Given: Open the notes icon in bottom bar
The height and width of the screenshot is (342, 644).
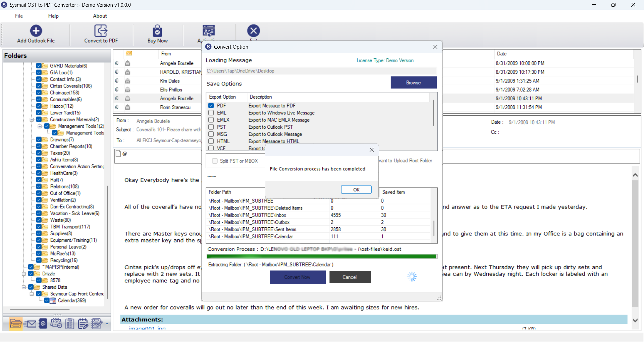Looking at the screenshot, I should pos(83,324).
